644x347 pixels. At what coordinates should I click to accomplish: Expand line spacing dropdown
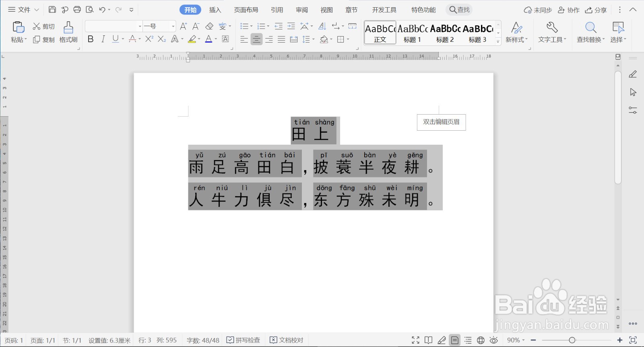(x=313, y=39)
